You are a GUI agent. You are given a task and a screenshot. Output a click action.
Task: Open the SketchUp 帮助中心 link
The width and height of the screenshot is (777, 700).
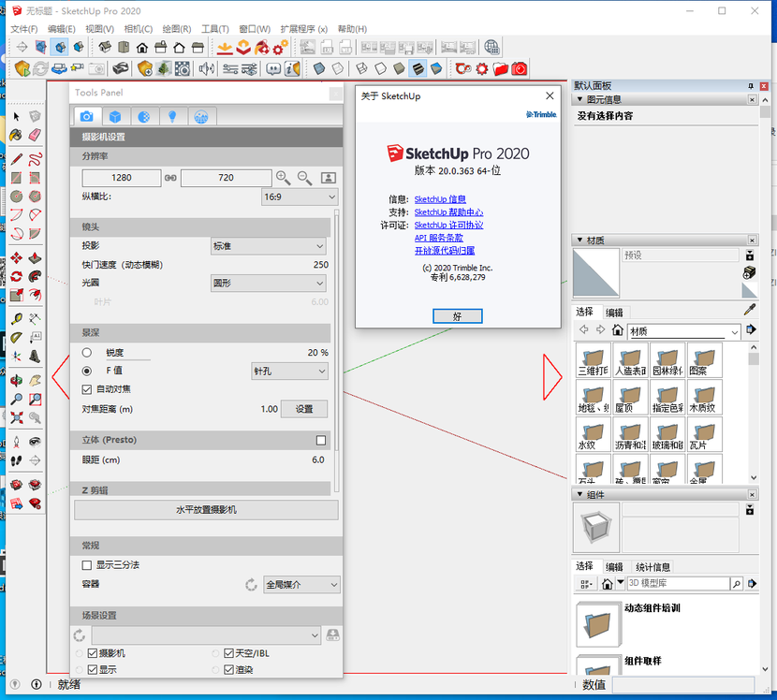click(x=448, y=212)
